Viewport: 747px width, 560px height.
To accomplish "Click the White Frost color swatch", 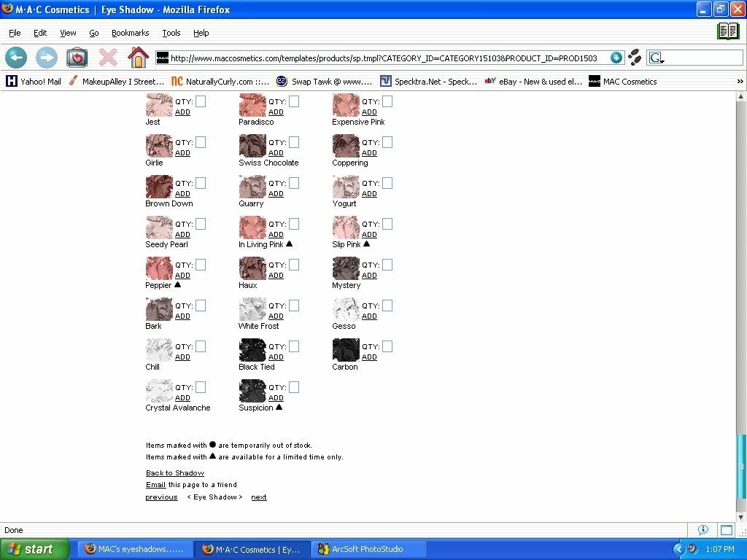I will coord(252,309).
